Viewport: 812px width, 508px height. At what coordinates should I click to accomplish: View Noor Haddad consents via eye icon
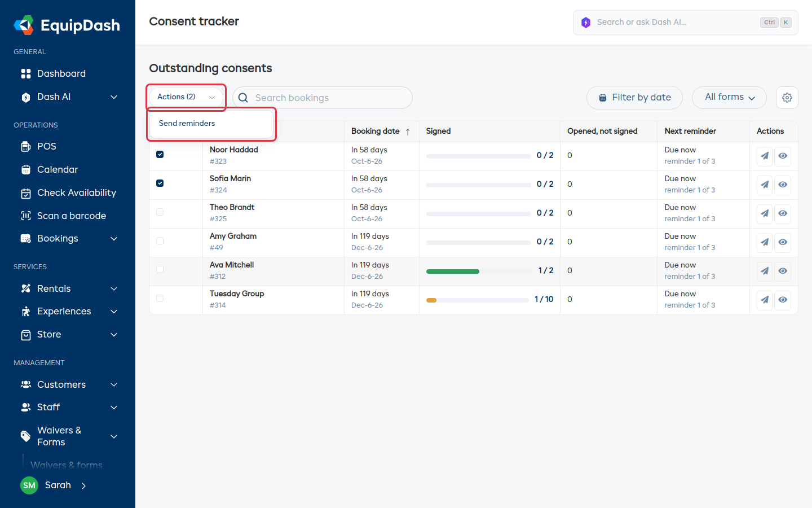[x=783, y=156]
